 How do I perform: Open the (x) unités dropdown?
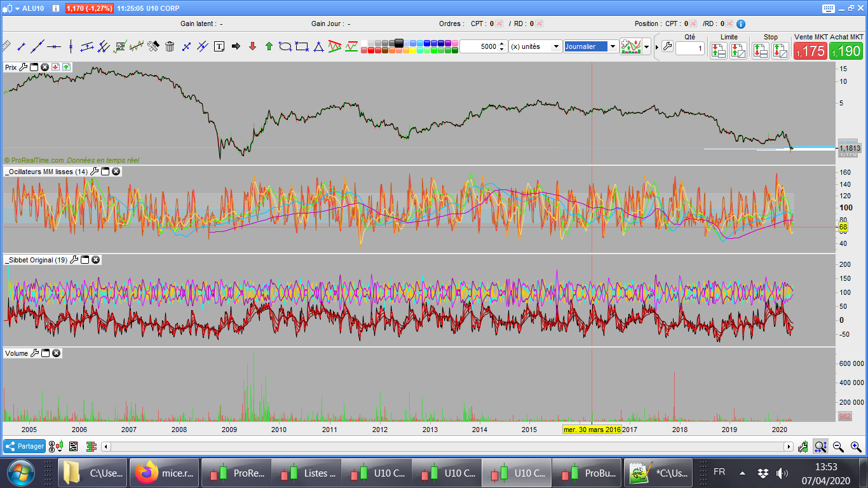(556, 46)
